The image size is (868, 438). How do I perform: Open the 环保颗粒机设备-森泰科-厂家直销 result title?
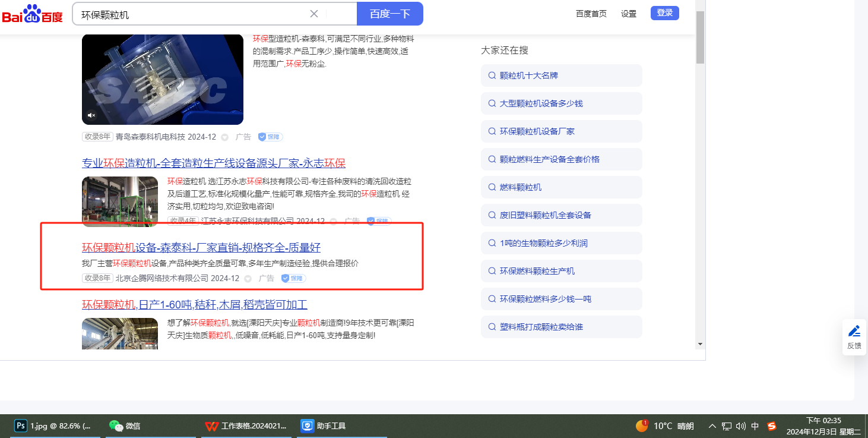coord(201,247)
